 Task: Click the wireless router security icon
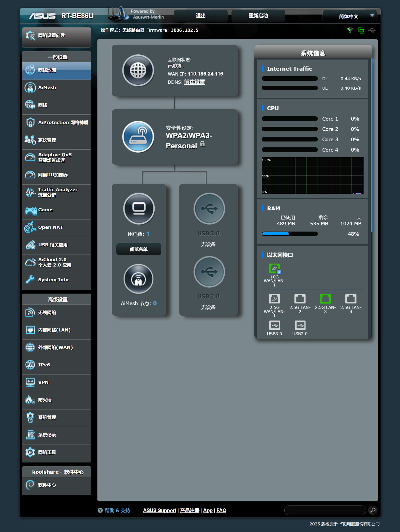coord(138,137)
